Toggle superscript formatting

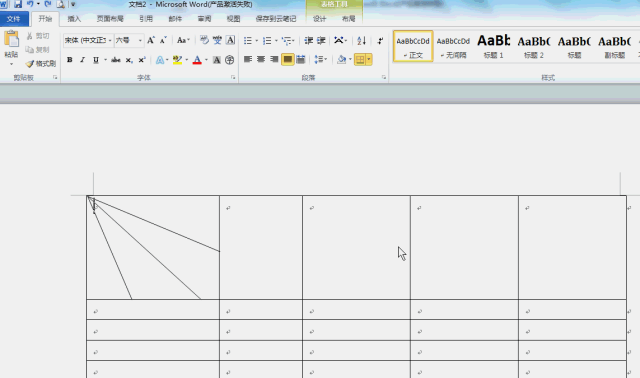142,60
